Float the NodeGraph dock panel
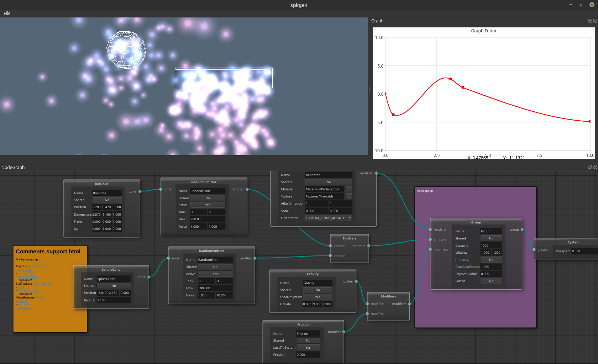This screenshot has height=364, width=598. coord(590,168)
